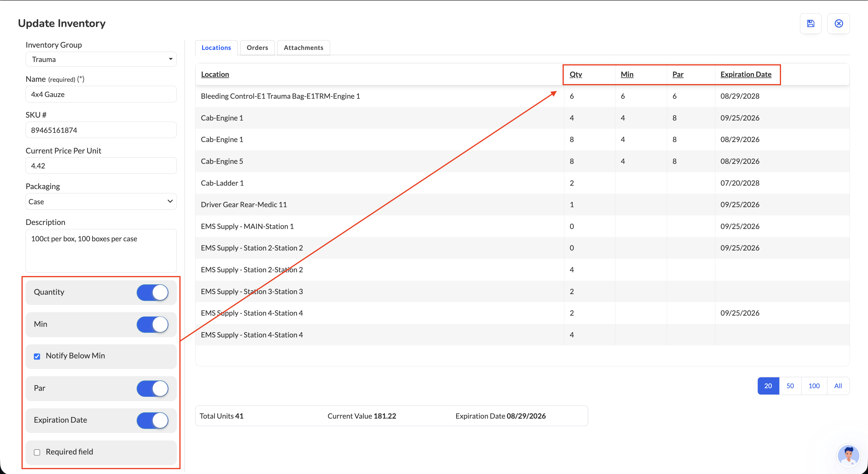Show All rows
Screen dimensions: 868x474
pos(838,386)
